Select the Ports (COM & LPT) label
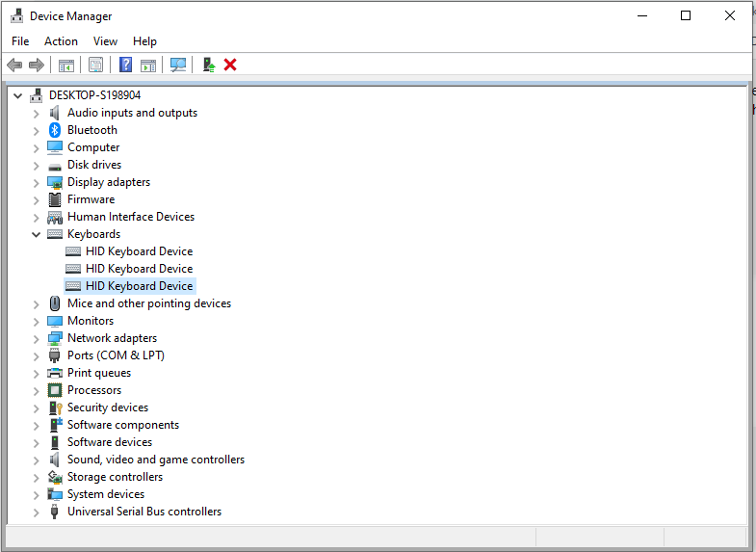 [116, 355]
